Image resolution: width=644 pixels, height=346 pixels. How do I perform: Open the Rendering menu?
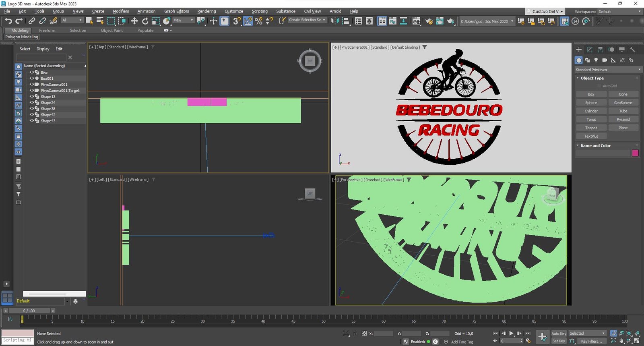(206, 11)
